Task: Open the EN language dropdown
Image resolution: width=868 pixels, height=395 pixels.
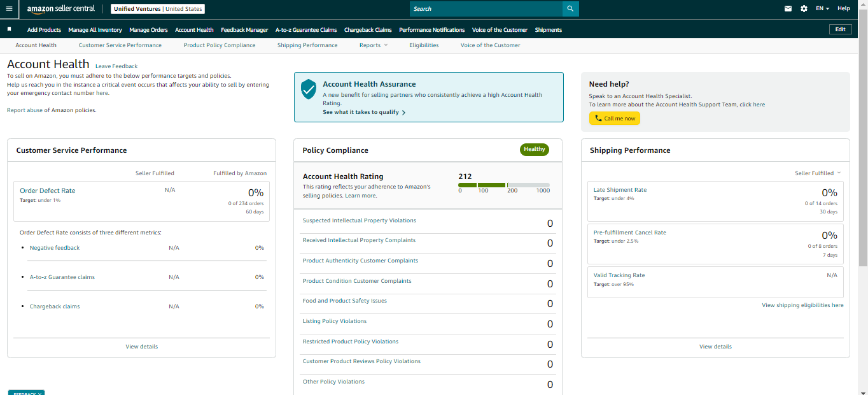Action: [822, 9]
